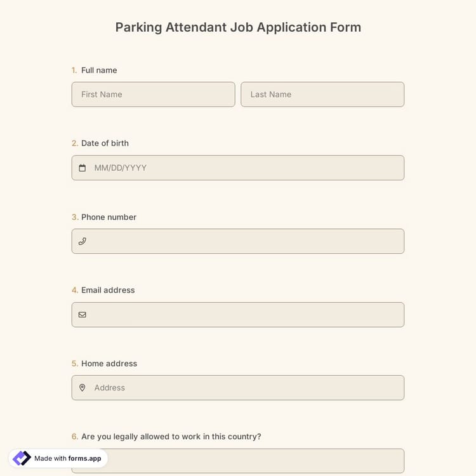Focus the Last Name input field
476x476 pixels.
[x=322, y=95]
